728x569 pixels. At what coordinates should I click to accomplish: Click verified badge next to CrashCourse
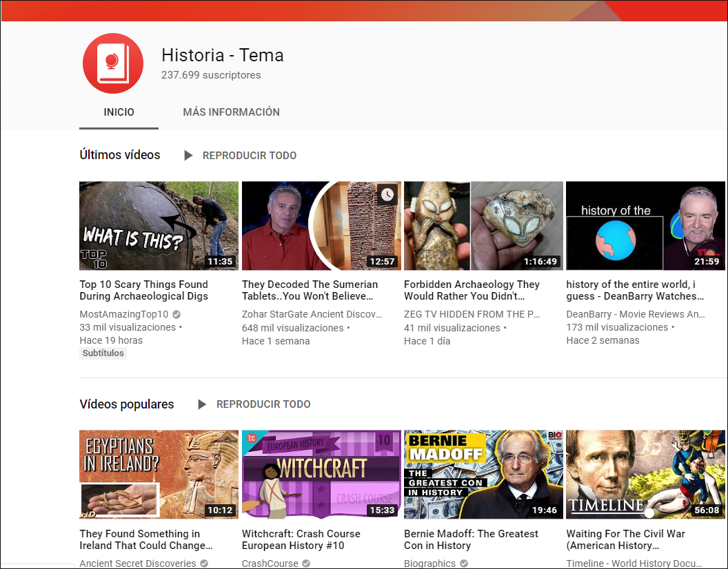[306, 563]
